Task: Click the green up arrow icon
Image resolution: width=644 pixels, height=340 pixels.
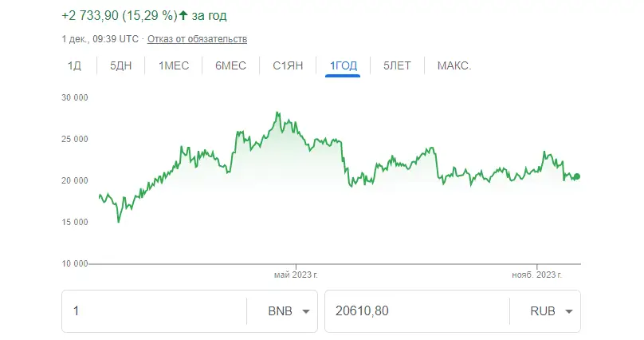Action: tap(183, 16)
